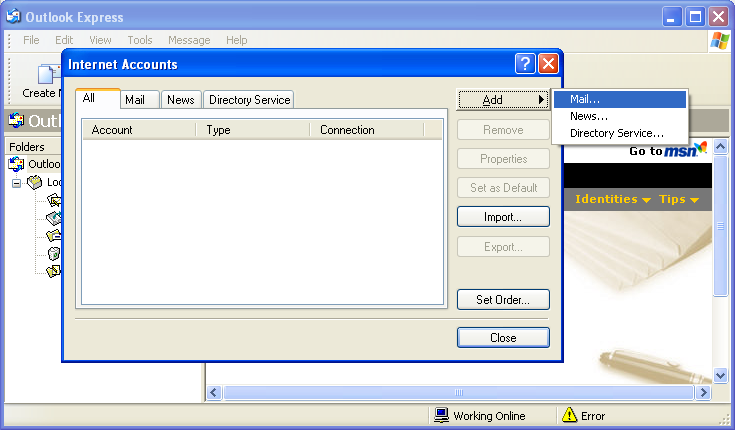Sort by the Type column header
The width and height of the screenshot is (735, 430).
coord(253,130)
